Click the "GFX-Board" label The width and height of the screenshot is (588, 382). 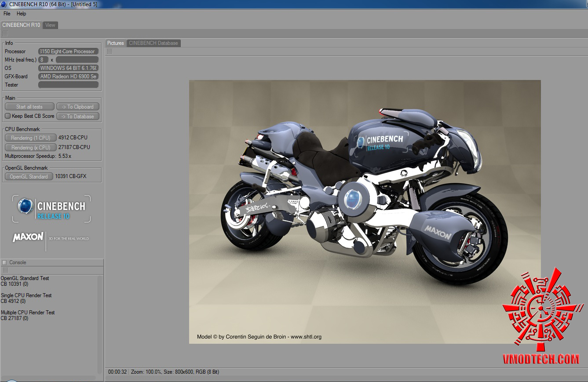click(16, 76)
